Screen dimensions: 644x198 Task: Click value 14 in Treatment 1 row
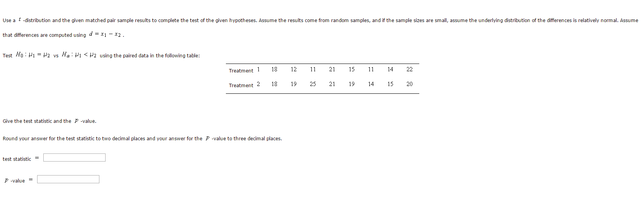pos(390,69)
